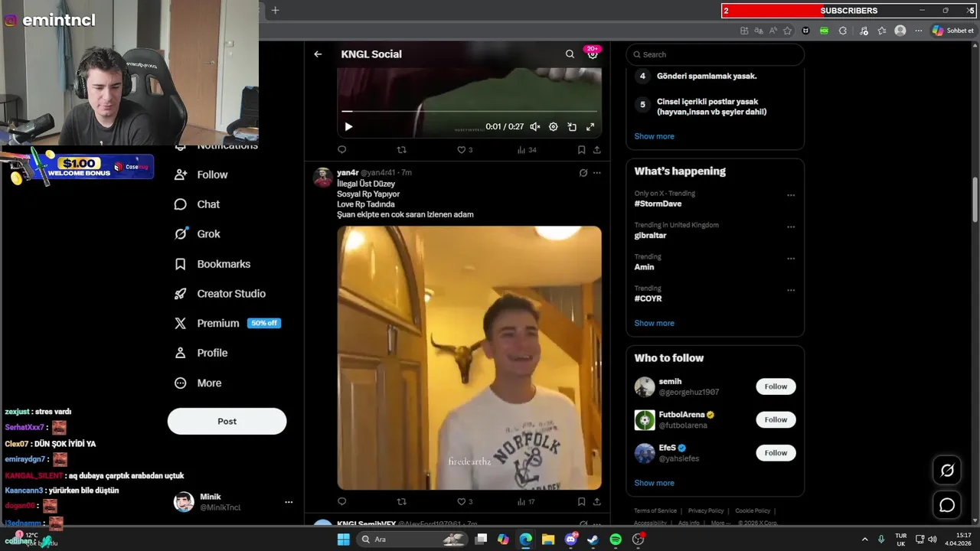The image size is (980, 551).
Task: Open options for Amin trend
Action: tap(791, 259)
